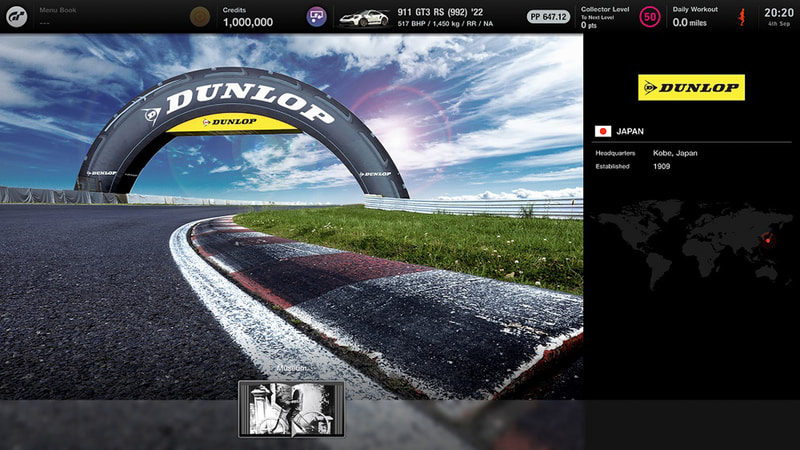Screen dimensions: 800x450
Task: Select the 911 GT3 RS (992) '22 name
Action: click(x=440, y=12)
